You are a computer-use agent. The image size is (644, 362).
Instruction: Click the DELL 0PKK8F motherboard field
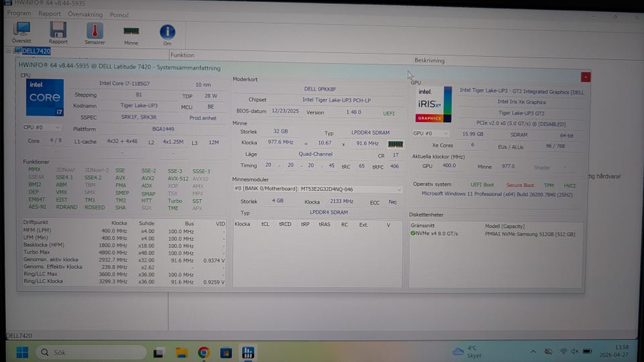click(320, 88)
